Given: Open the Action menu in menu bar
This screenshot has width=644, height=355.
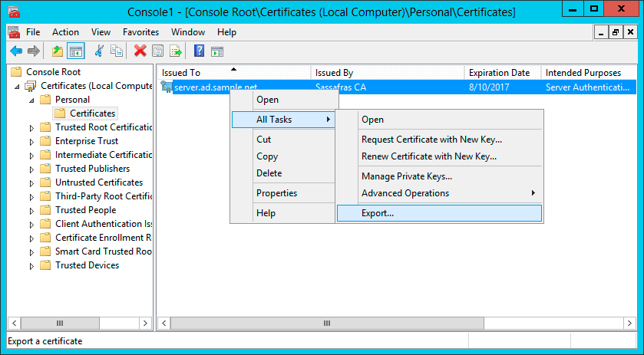Looking at the screenshot, I should 65,32.
